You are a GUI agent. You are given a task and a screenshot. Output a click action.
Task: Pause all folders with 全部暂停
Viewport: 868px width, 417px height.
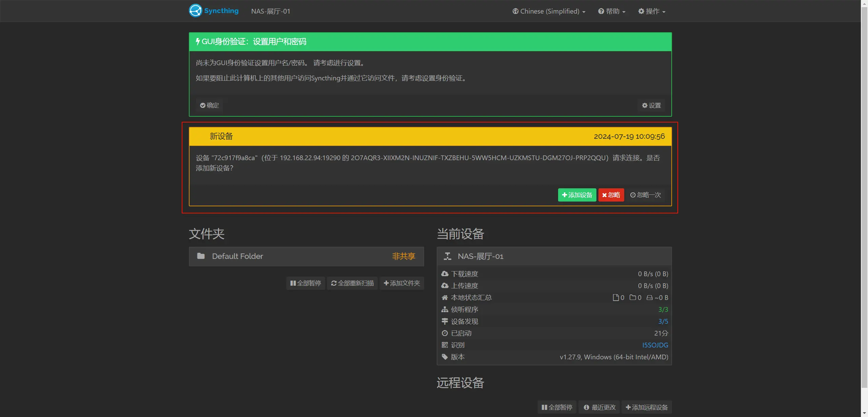pyautogui.click(x=305, y=283)
